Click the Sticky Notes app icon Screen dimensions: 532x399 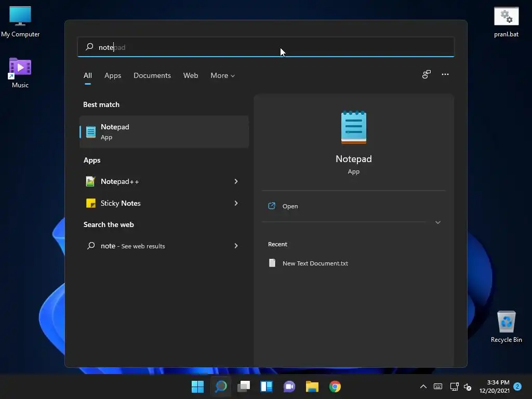tap(90, 203)
